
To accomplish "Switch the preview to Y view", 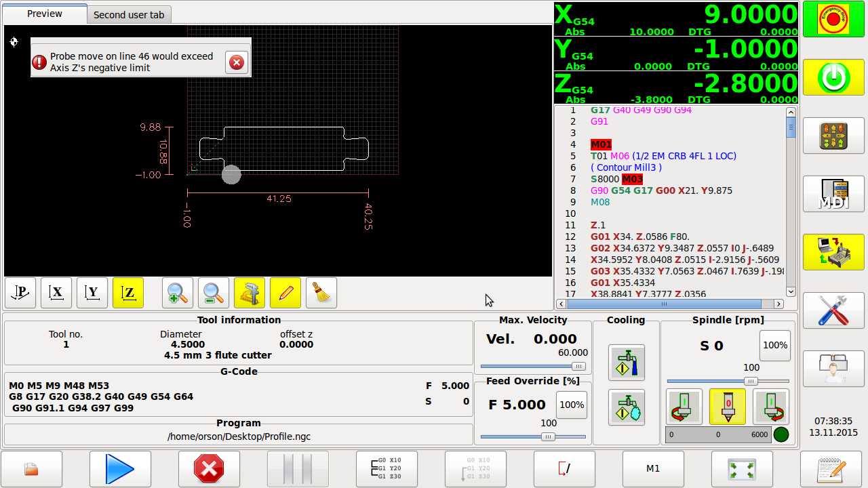I will [92, 293].
